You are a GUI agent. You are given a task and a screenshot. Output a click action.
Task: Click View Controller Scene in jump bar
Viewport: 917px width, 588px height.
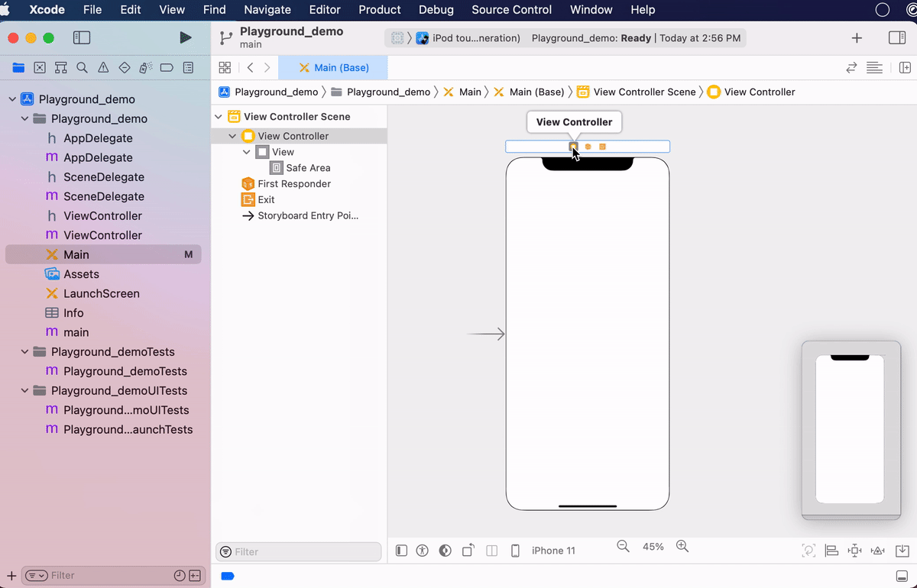point(637,92)
